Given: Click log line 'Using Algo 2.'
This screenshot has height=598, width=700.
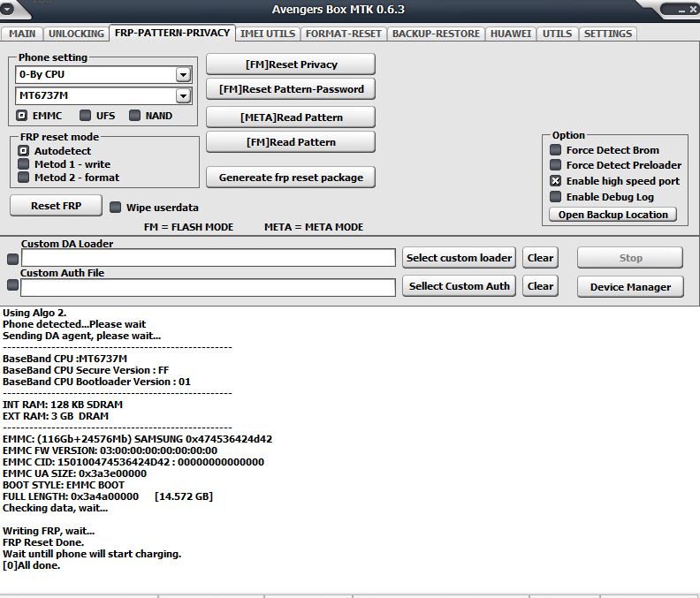Looking at the screenshot, I should click(34, 313).
